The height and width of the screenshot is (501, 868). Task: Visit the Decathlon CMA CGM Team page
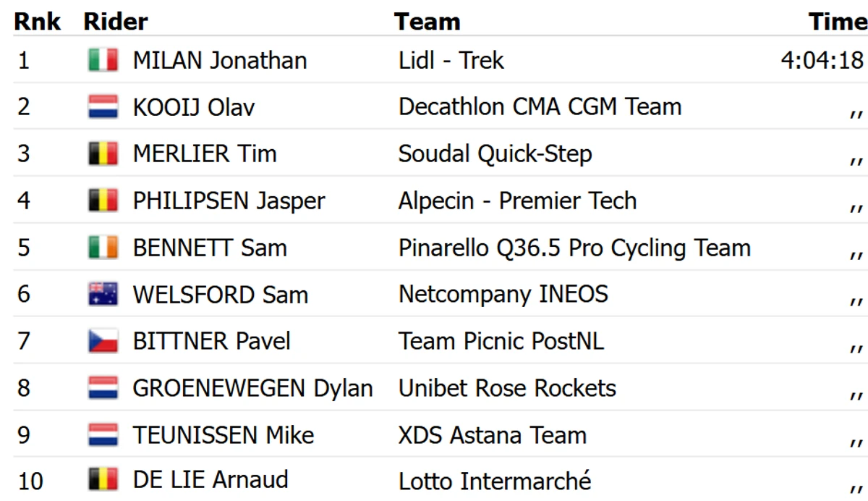pos(540,107)
